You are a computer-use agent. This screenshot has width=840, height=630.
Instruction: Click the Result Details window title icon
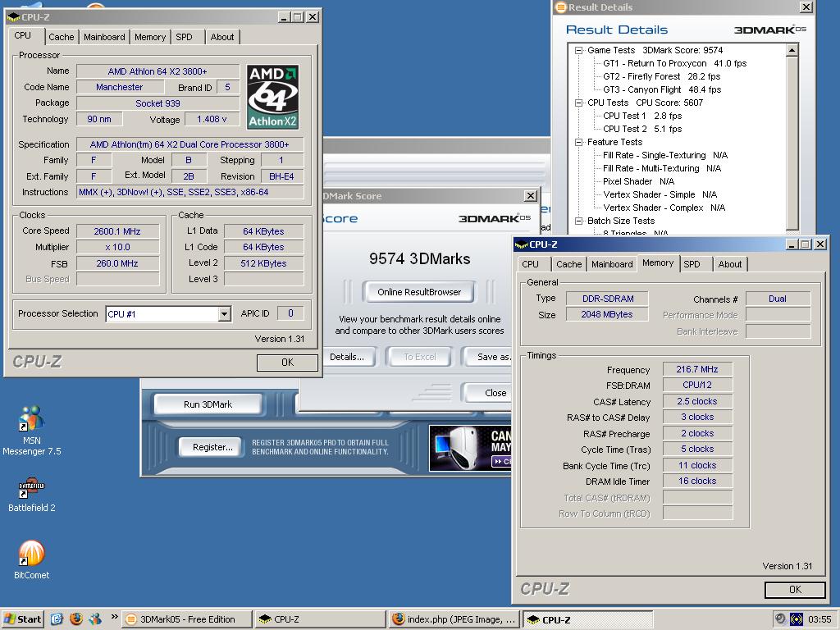(561, 7)
